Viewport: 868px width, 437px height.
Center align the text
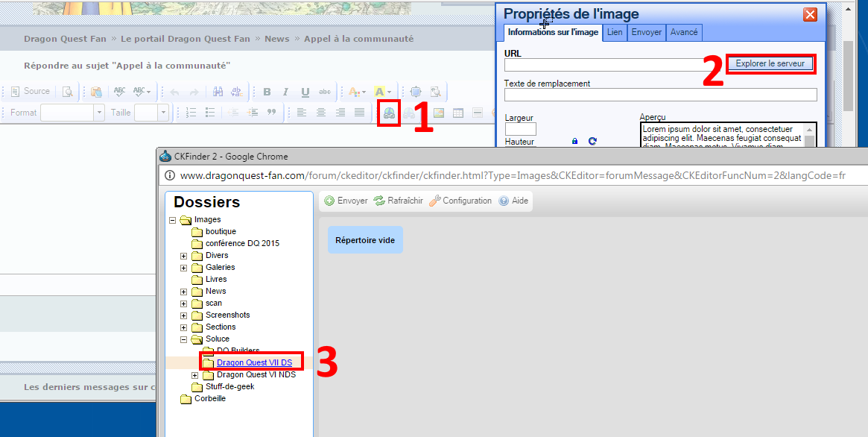tap(320, 113)
